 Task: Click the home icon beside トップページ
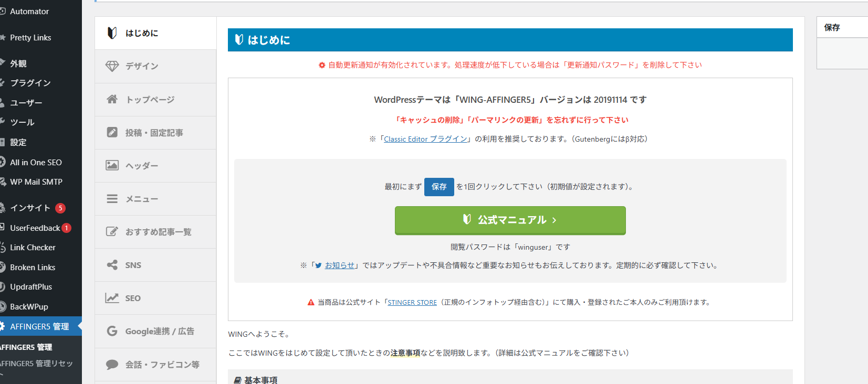112,99
